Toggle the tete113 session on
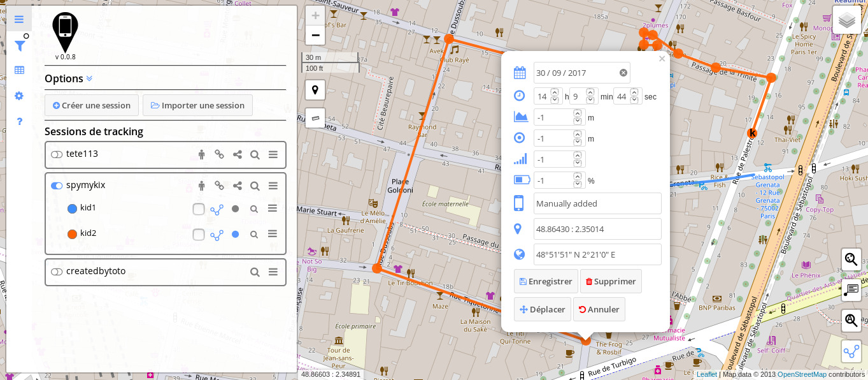The image size is (868, 380). 57,154
